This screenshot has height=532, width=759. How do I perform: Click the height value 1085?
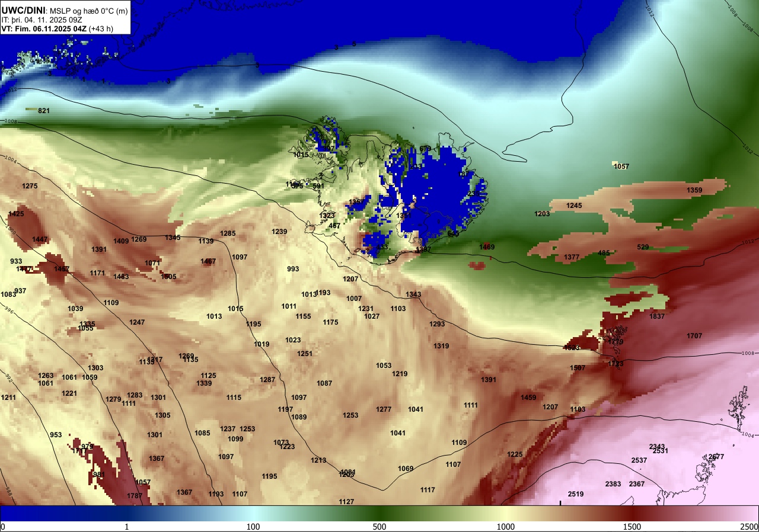[x=202, y=433]
